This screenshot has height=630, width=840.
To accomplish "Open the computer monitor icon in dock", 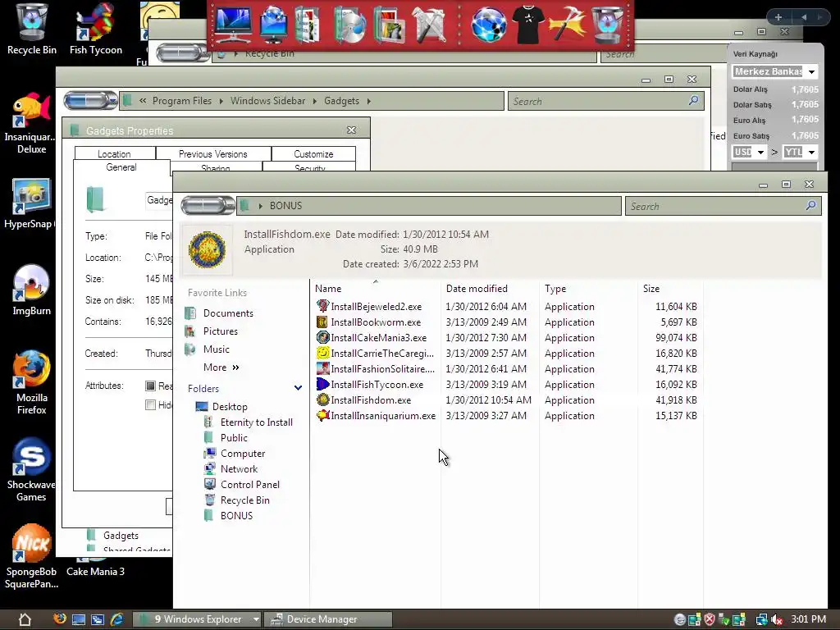I will pyautogui.click(x=232, y=25).
